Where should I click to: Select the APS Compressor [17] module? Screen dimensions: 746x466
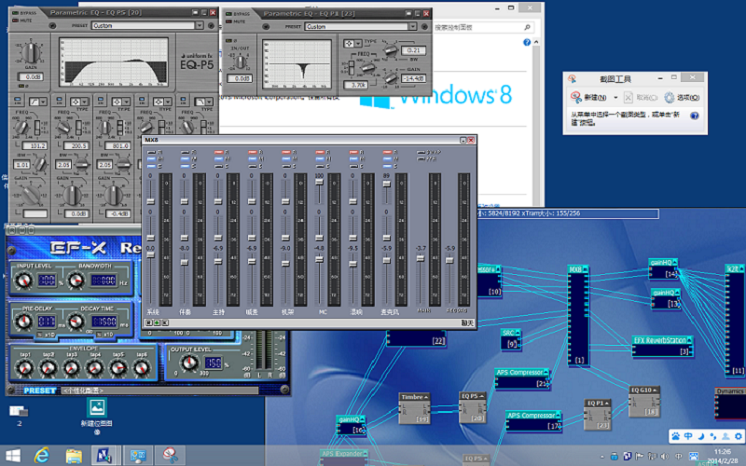coord(533,422)
